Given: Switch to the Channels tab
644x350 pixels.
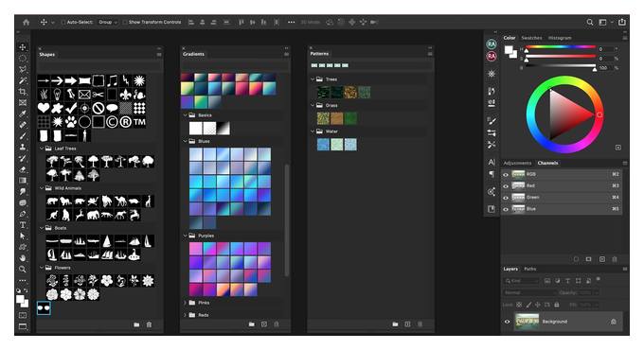Looking at the screenshot, I should pos(548,163).
